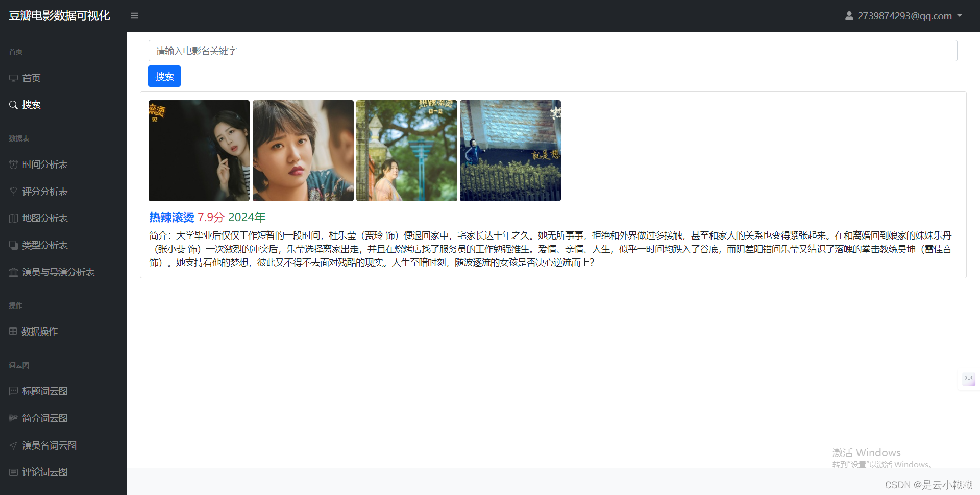Open the fourth still with brick wall
The height and width of the screenshot is (495, 980).
(x=510, y=151)
